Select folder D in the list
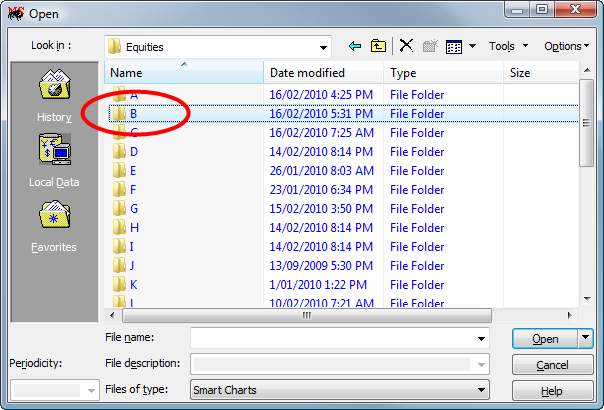The width and height of the screenshot is (604, 410). 133,152
